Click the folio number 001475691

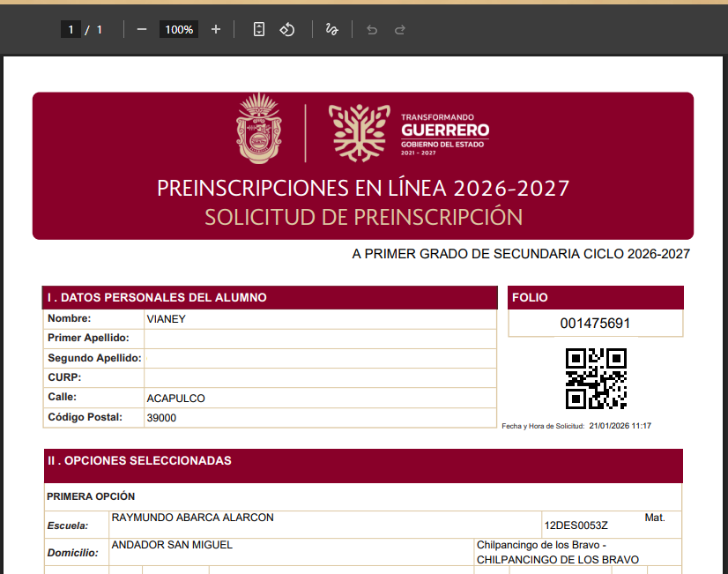pos(596,324)
